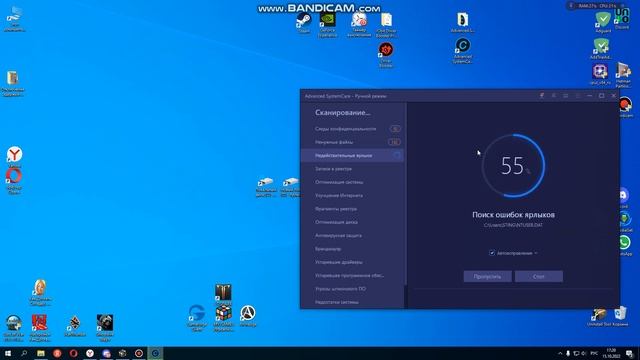
Task: Show hidden system tray icons
Action: pyautogui.click(x=560, y=353)
